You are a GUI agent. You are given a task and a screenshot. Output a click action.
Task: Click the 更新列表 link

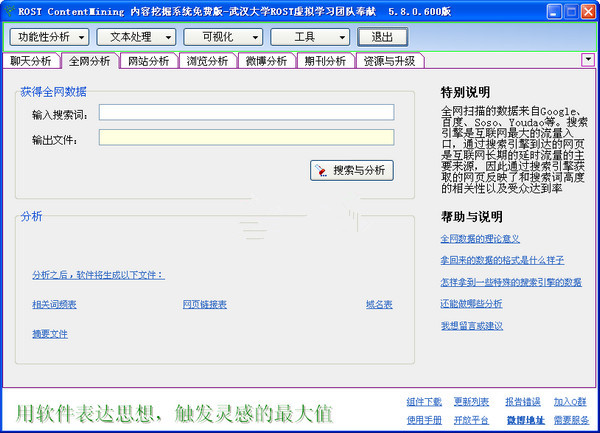(471, 402)
